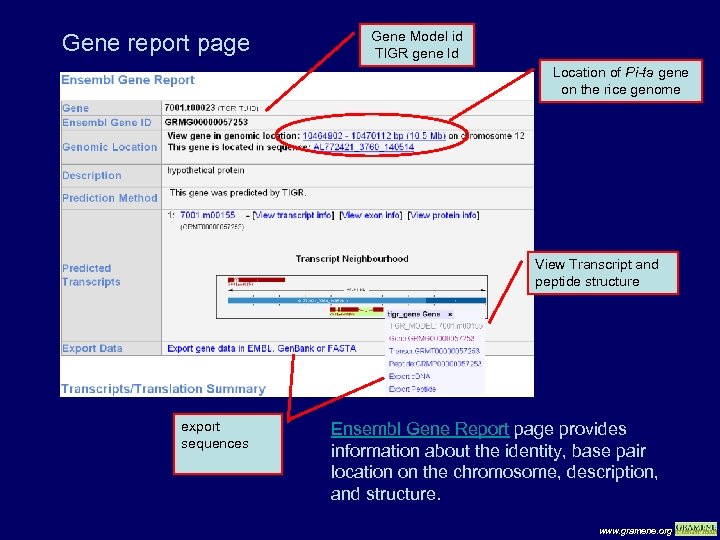Click 'This gene was predicted by TIGR.' text
720x540 pixels.
click(237, 193)
